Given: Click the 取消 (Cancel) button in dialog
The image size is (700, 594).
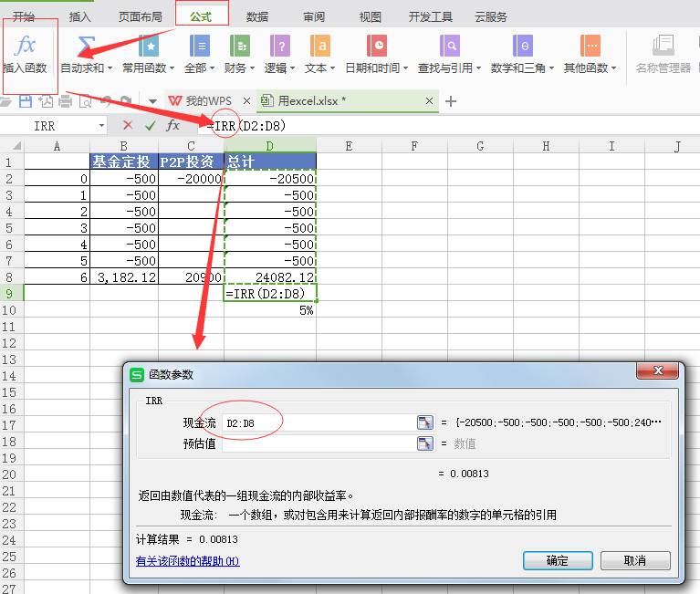Looking at the screenshot, I should click(x=635, y=560).
